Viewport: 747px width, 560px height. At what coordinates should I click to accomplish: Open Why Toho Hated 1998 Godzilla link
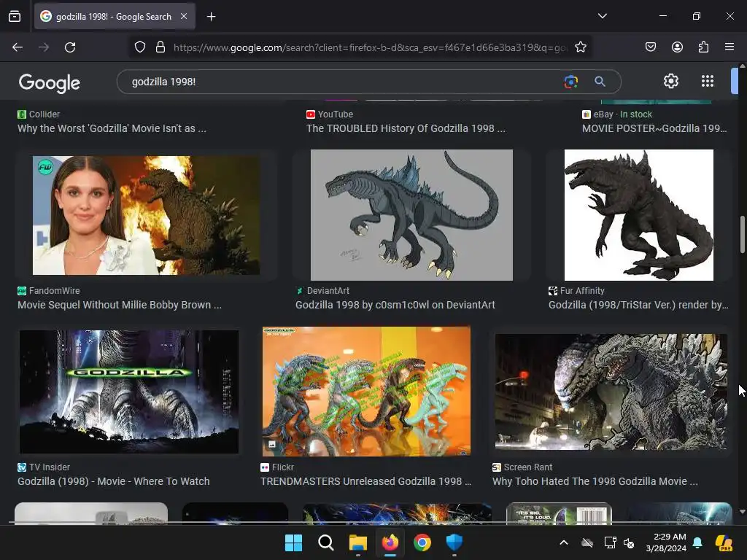point(595,481)
